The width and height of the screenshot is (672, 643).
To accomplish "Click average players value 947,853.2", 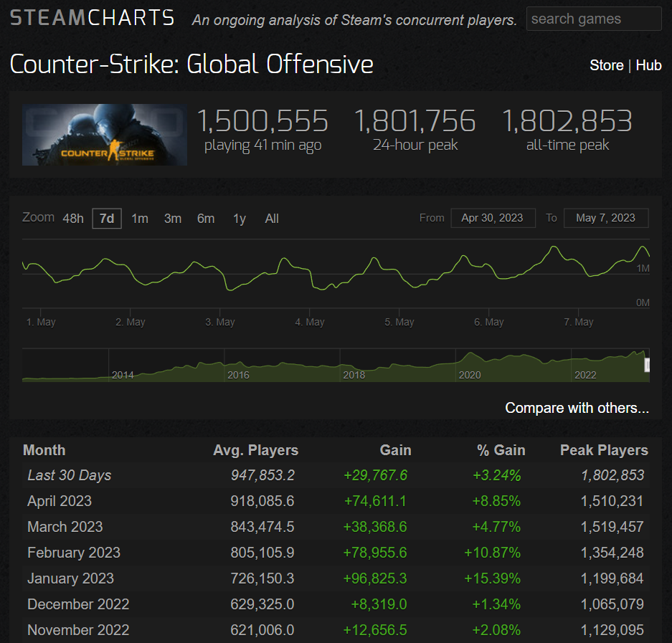I will click(262, 475).
